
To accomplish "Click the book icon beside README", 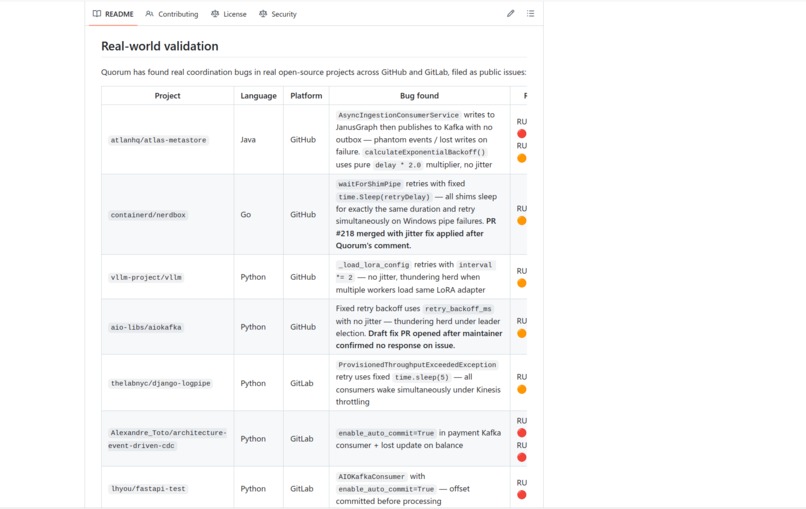I will click(97, 14).
